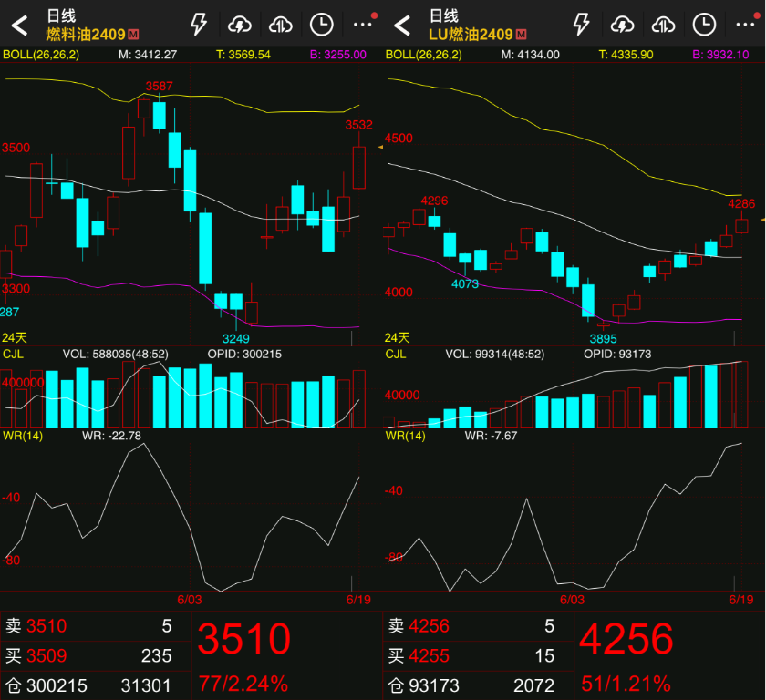Tap the M badge beside LU燃油2409
This screenshot has width=766, height=700.
click(x=522, y=35)
